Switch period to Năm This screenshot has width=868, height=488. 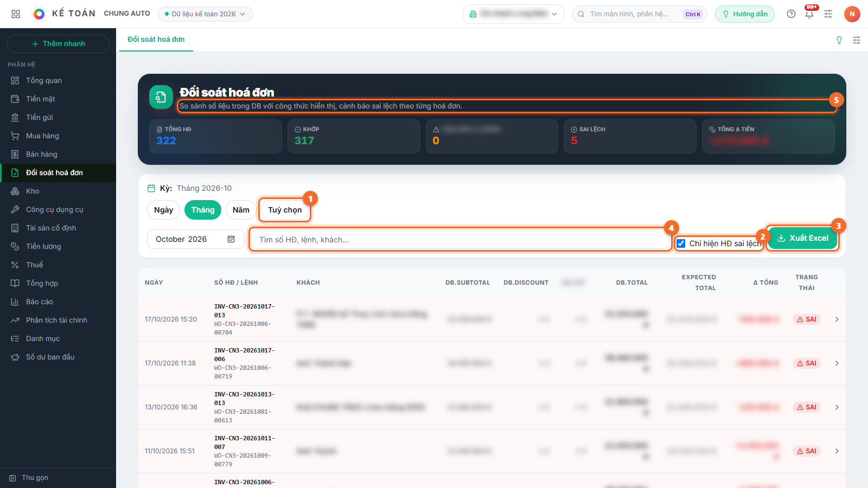point(241,210)
